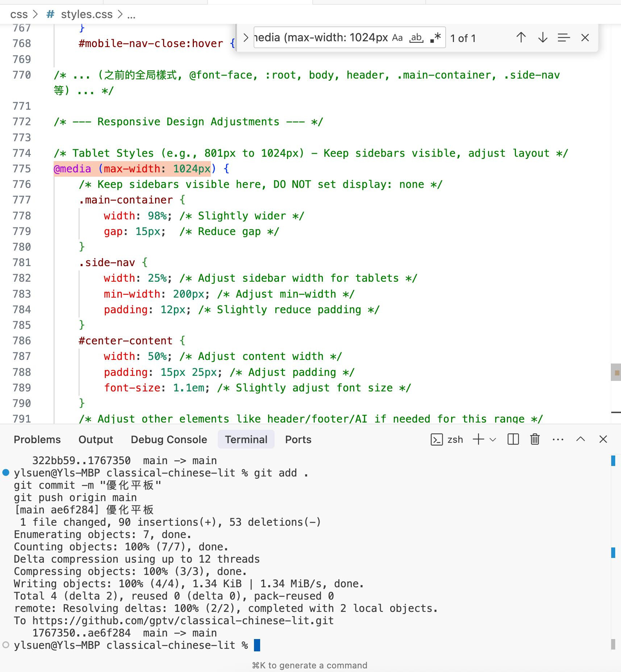Image resolution: width=621 pixels, height=672 pixels.
Task: Toggle Match Whole Word option
Action: click(x=416, y=38)
